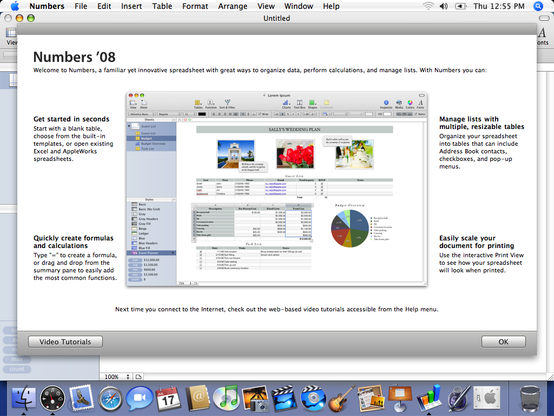
Task: Launch Mail from the Dock
Action: pyautogui.click(x=82, y=398)
